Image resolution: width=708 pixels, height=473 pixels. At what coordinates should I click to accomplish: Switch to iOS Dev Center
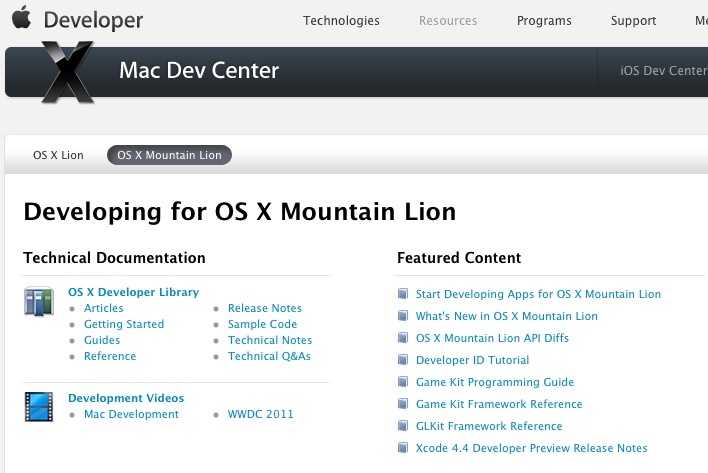(x=663, y=71)
